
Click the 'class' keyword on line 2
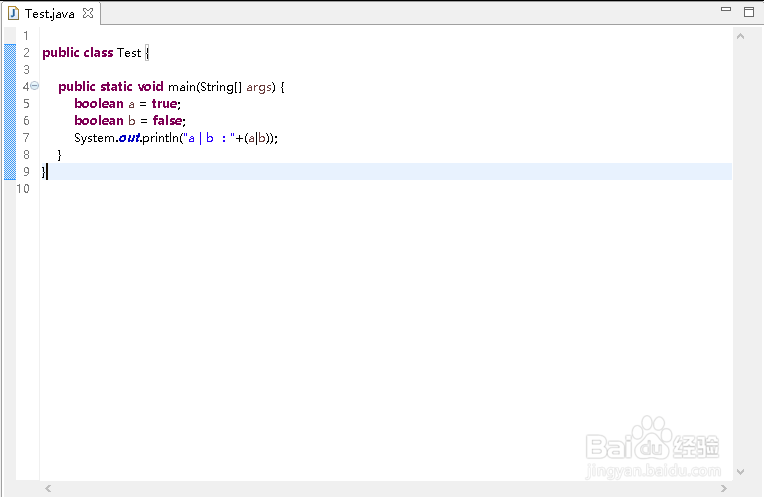98,53
